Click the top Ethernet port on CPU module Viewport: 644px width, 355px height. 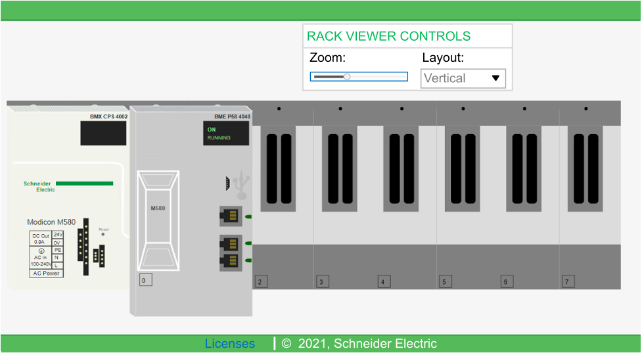(x=230, y=216)
